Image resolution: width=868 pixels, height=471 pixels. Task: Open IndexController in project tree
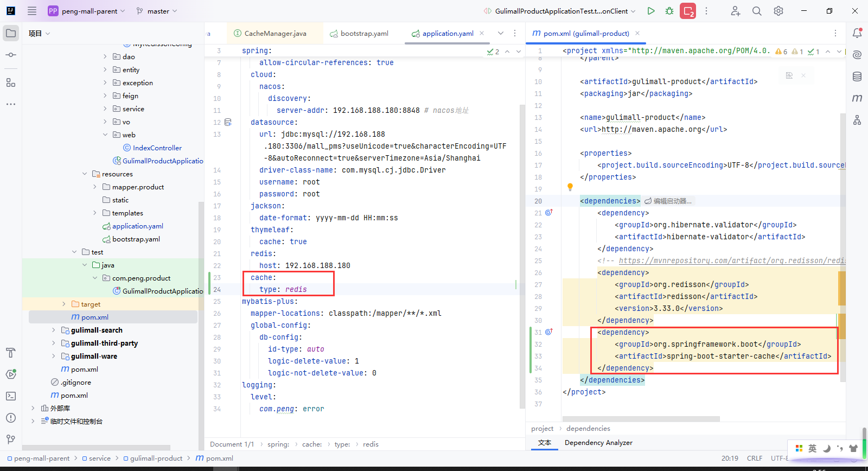coord(157,148)
